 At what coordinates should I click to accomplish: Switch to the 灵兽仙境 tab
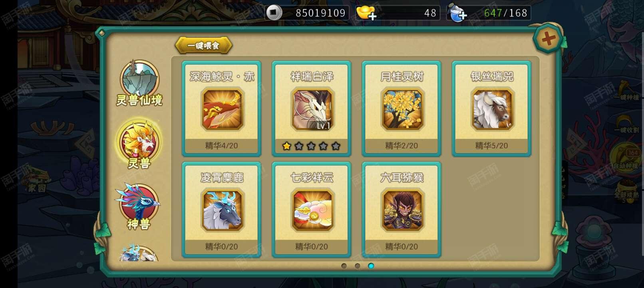(139, 83)
